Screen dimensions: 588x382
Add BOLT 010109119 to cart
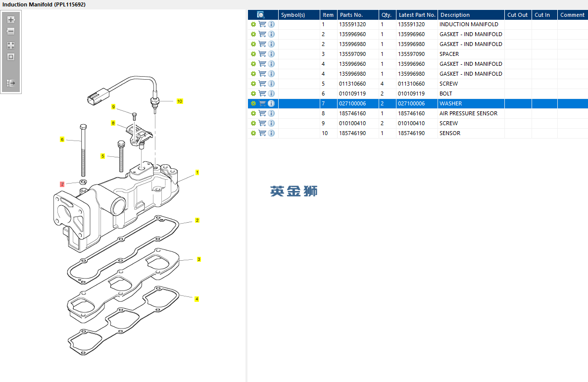point(262,94)
